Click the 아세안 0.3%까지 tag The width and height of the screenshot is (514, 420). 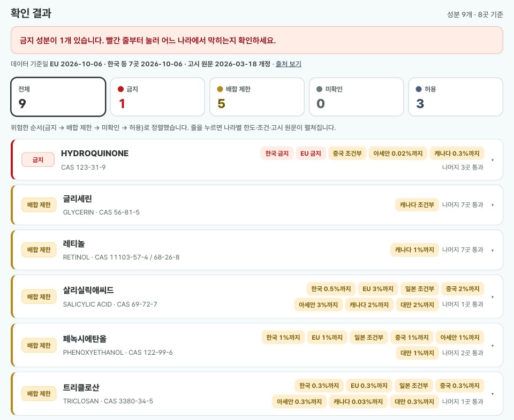tap(299, 402)
